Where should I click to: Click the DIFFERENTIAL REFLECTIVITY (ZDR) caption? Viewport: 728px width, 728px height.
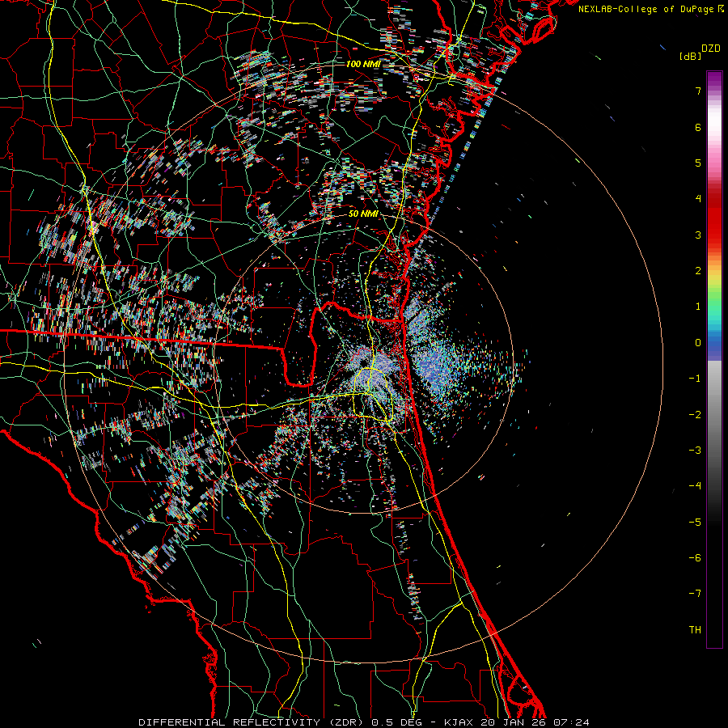(252, 722)
